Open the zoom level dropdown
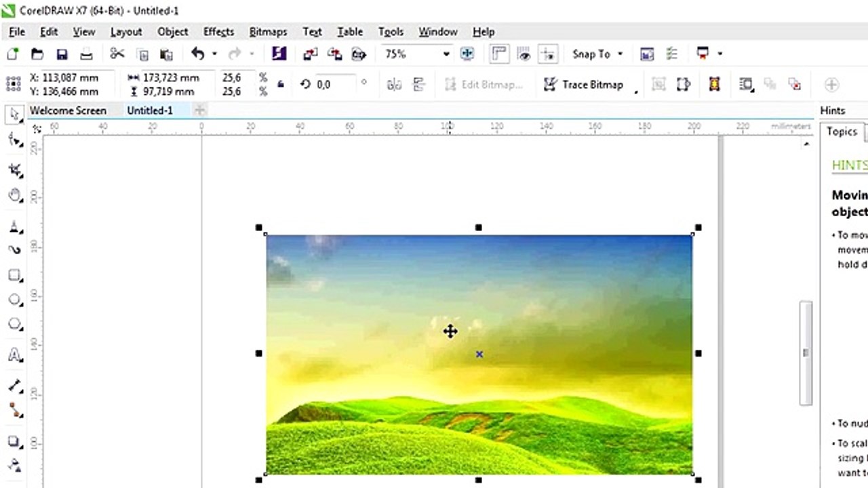868x488 pixels. point(446,54)
